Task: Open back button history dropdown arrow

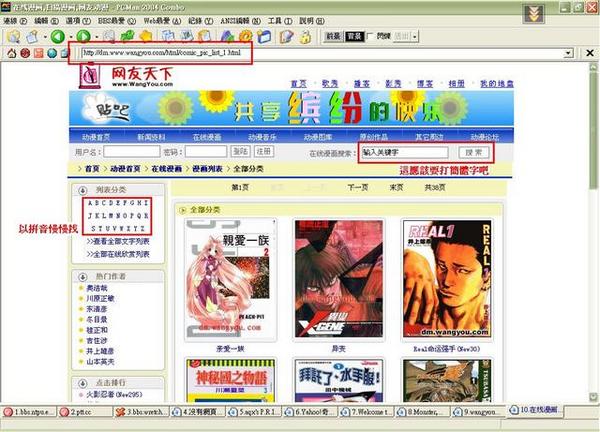Action: coord(70,37)
